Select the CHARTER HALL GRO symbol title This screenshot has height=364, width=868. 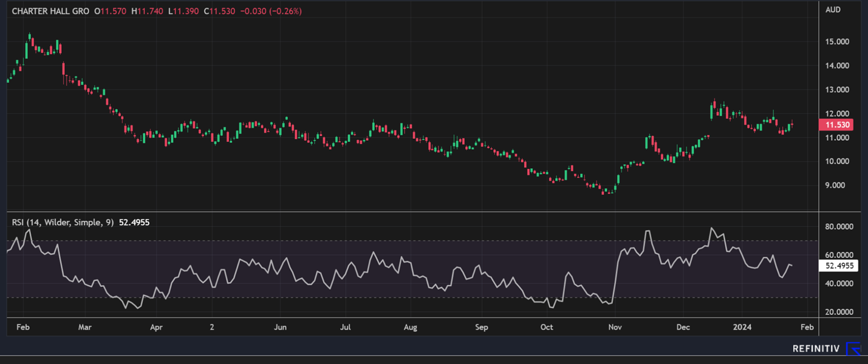50,12
